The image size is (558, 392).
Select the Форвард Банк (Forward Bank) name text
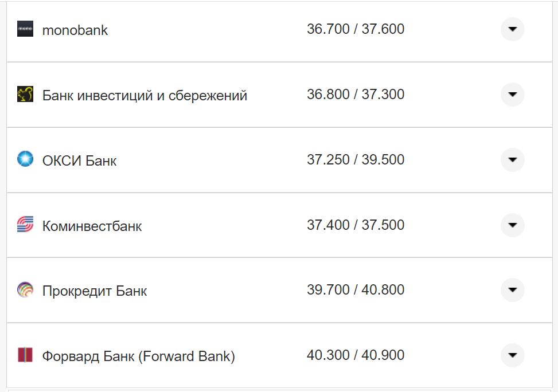[140, 355]
